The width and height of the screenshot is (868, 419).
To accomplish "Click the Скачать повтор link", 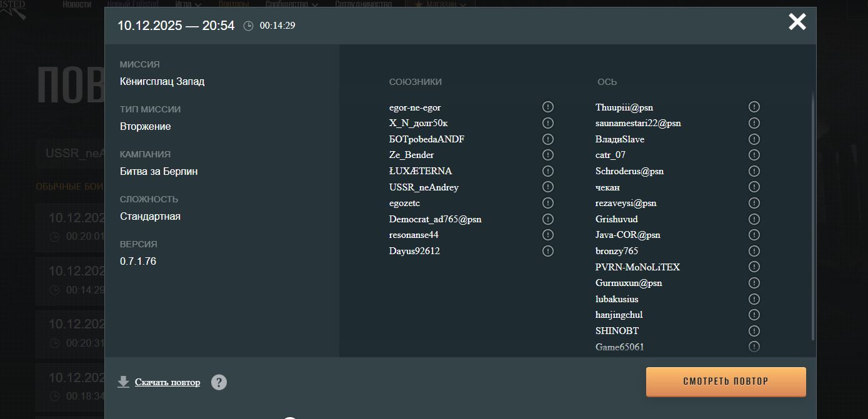I will click(x=167, y=382).
